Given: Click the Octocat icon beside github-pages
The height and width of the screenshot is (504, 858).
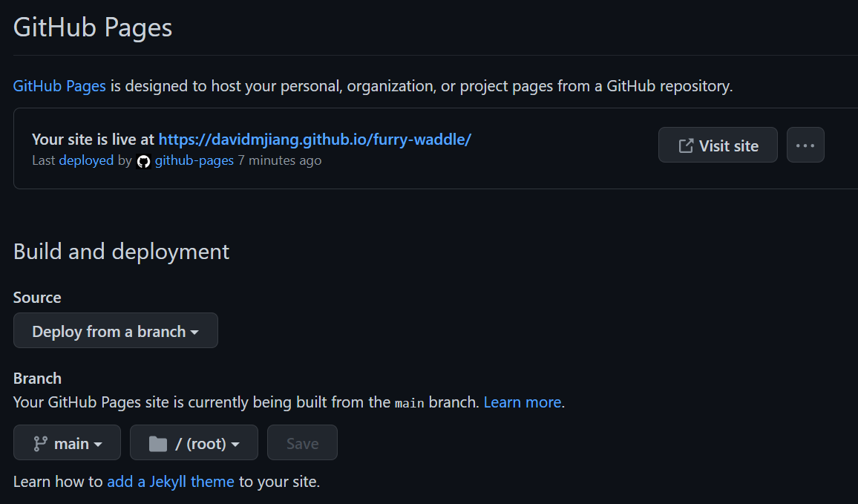Looking at the screenshot, I should coord(143,160).
